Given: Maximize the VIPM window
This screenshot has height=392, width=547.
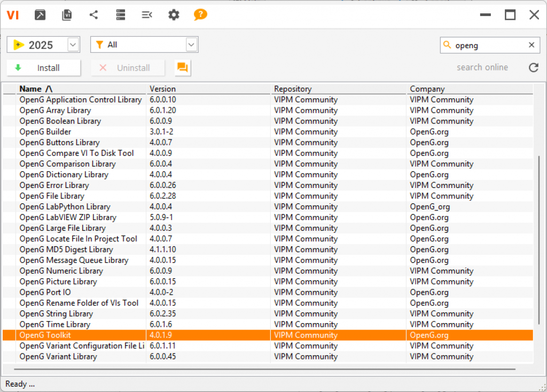Looking at the screenshot, I should 510,15.
